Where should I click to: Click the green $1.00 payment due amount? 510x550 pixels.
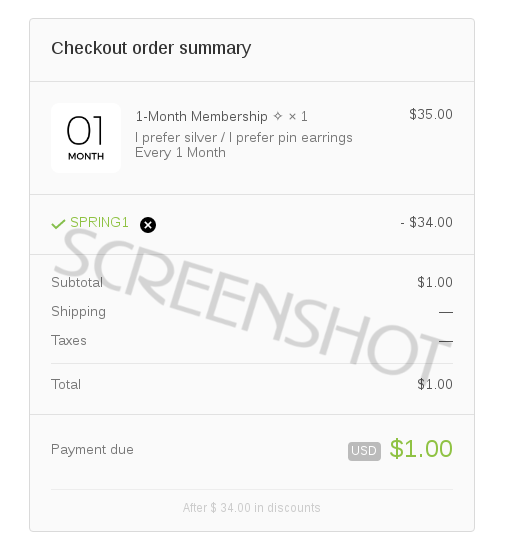point(421,449)
